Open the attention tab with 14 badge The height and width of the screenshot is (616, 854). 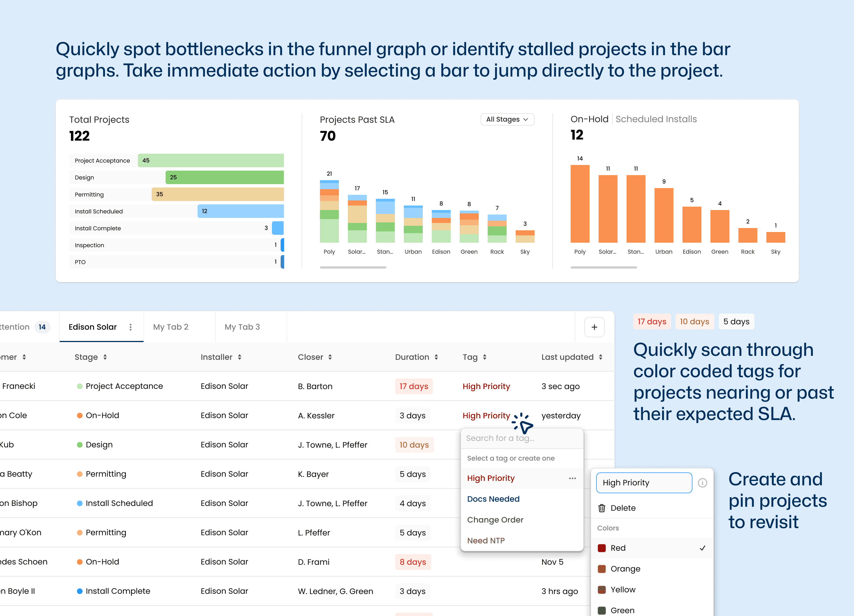(25, 327)
